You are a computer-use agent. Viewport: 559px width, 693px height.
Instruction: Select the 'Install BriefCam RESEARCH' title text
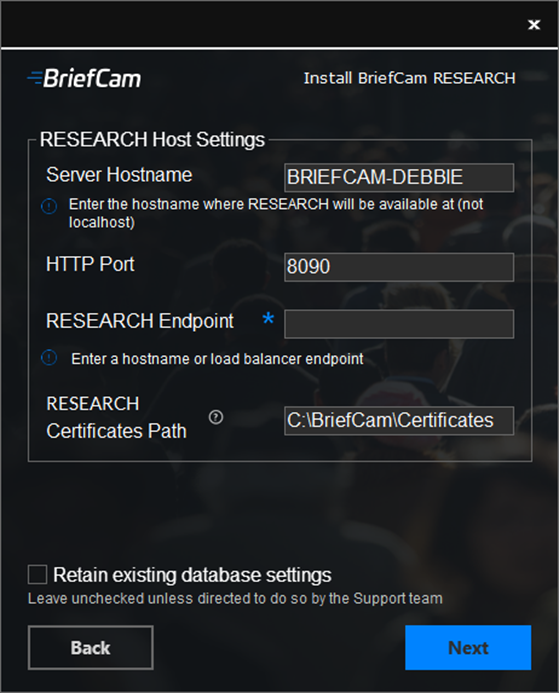[x=409, y=78]
